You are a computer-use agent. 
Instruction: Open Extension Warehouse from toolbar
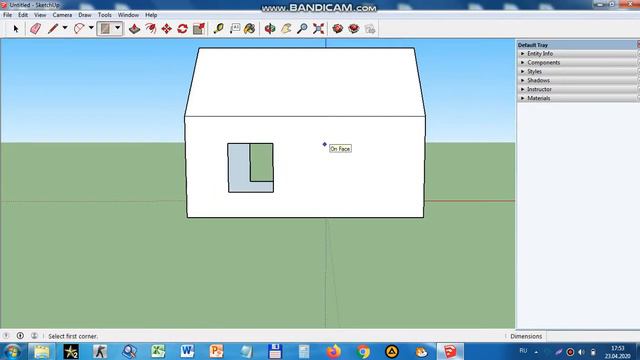tap(353, 29)
